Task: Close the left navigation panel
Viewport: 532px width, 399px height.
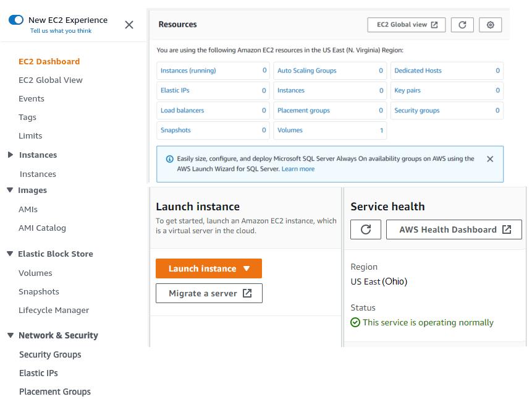Action: click(129, 25)
